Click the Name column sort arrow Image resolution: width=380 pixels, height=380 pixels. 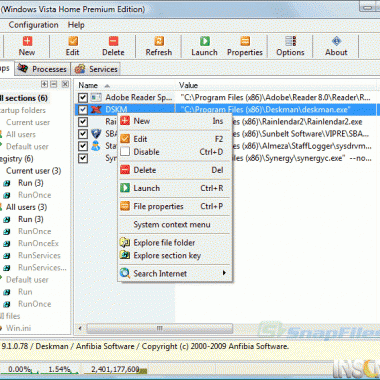(107, 86)
